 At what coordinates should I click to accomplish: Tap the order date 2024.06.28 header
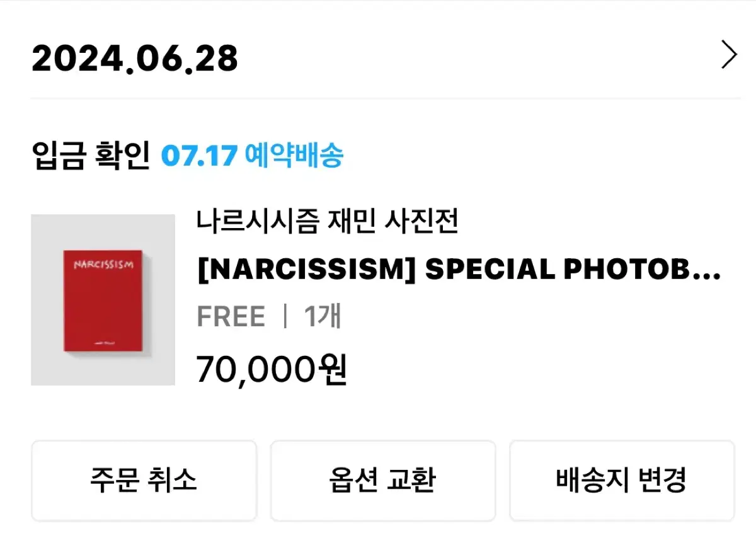(x=135, y=59)
